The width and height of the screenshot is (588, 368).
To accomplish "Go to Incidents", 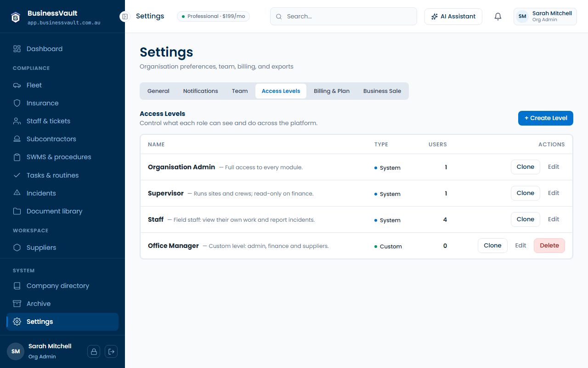I will (62, 193).
